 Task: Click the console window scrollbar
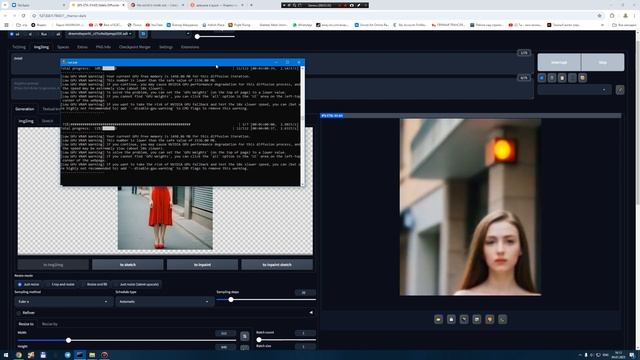302,126
